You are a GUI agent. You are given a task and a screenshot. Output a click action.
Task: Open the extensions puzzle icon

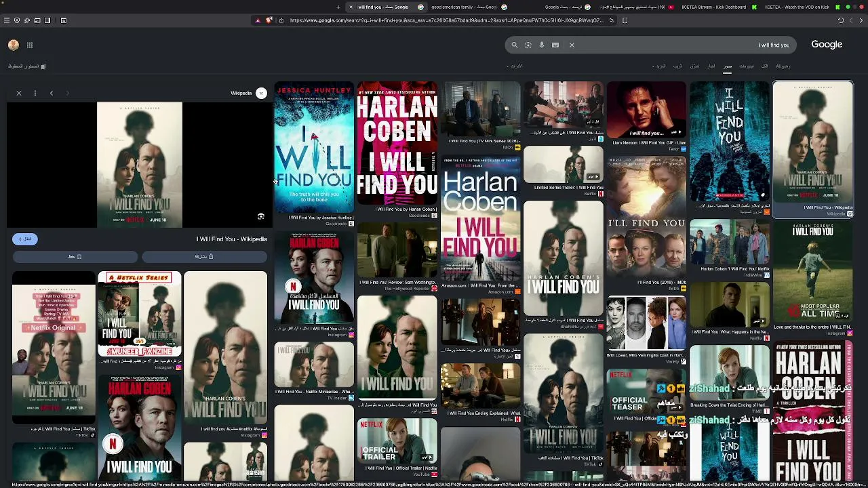point(27,20)
